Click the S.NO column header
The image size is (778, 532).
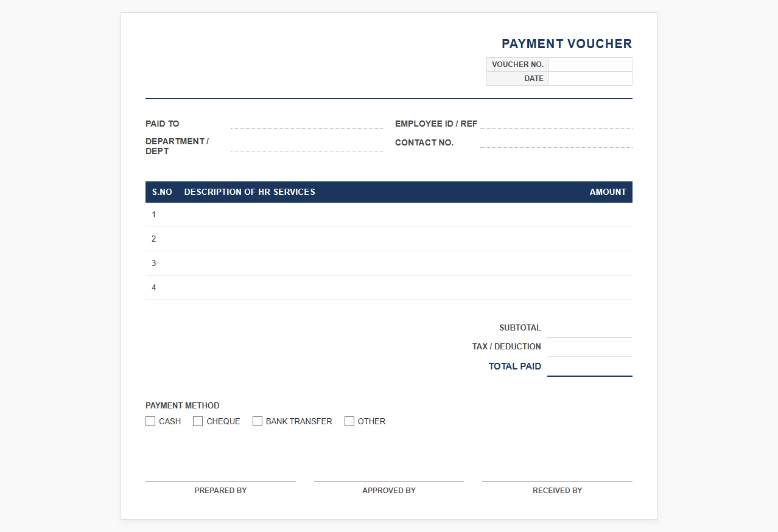[162, 192]
